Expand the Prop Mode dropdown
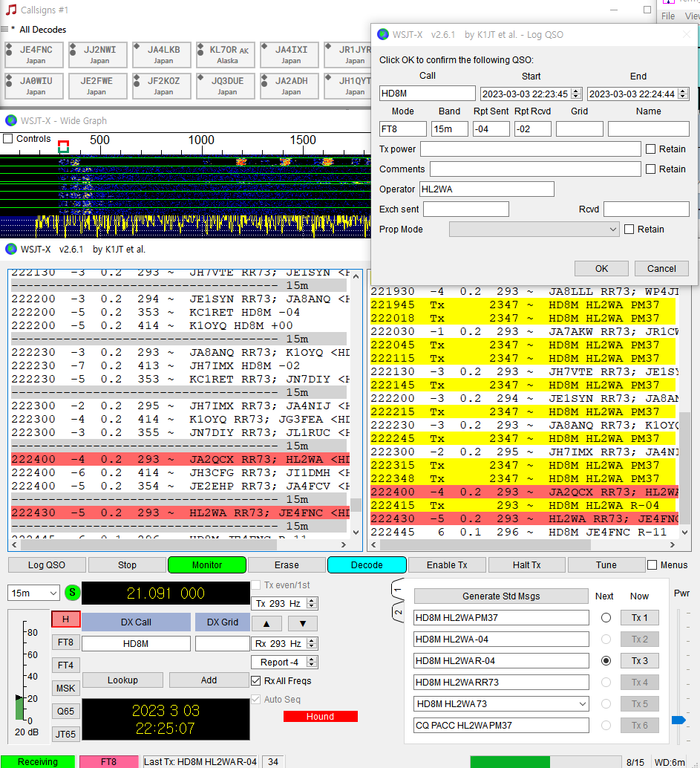This screenshot has width=700, height=768. click(534, 230)
